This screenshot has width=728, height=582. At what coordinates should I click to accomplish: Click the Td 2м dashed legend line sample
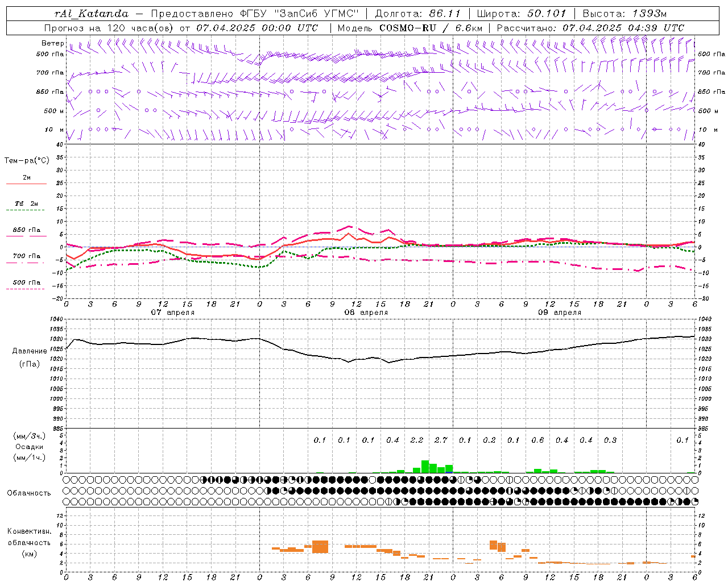26,210
